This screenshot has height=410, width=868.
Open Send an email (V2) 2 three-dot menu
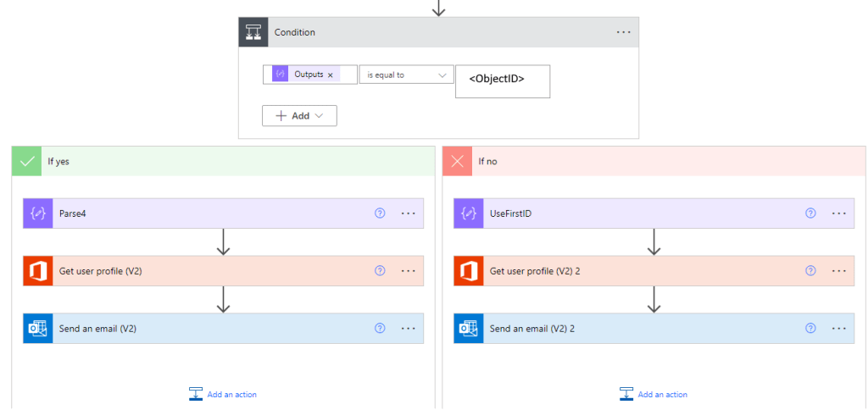coord(839,328)
